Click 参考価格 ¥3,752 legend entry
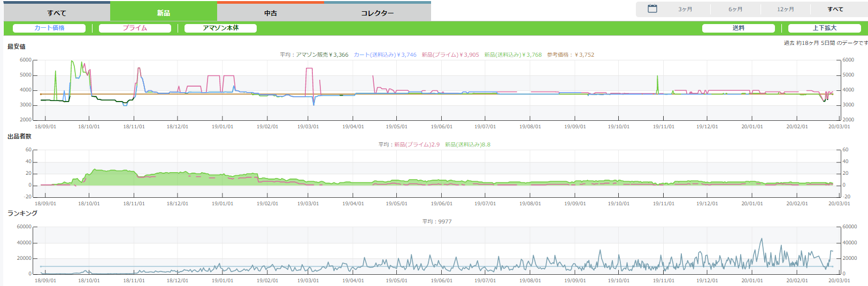 (x=570, y=55)
